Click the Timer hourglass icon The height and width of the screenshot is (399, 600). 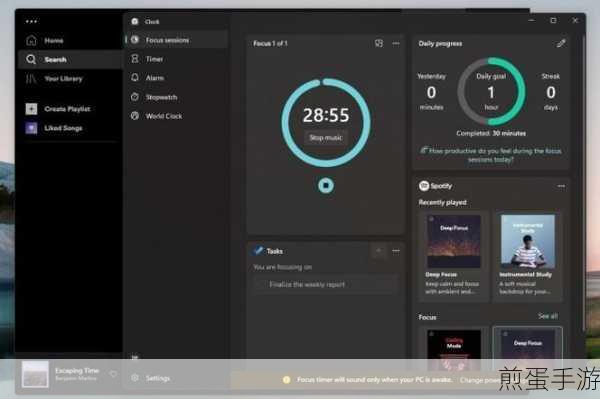[135, 59]
